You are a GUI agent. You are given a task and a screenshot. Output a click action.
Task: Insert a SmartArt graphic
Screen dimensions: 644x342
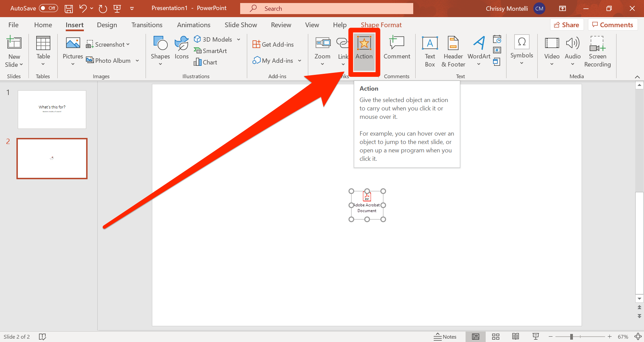coord(210,51)
